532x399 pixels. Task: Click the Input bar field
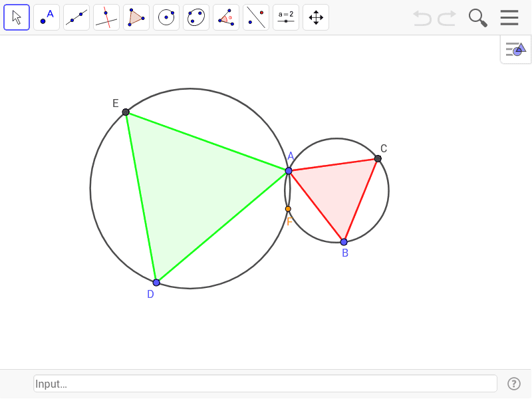click(265, 384)
